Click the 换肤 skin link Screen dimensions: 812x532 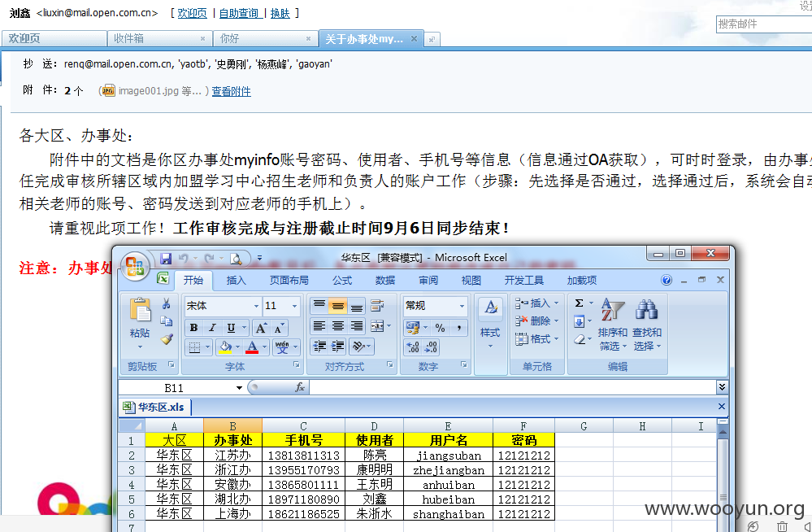point(280,14)
